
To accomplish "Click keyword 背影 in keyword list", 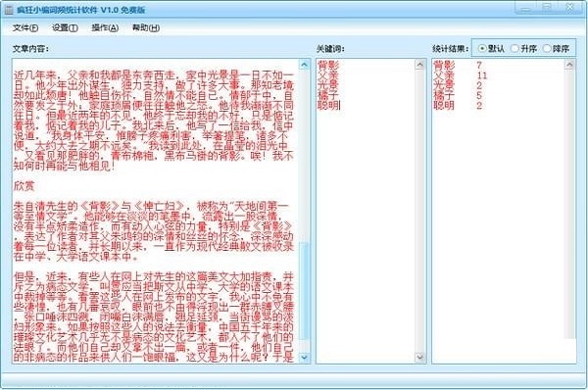I will coord(328,66).
